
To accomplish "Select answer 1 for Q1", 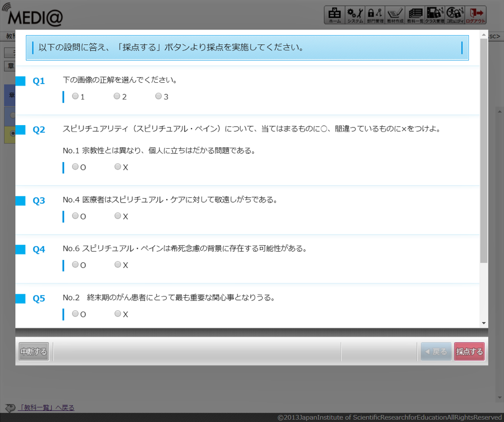I will pos(75,96).
